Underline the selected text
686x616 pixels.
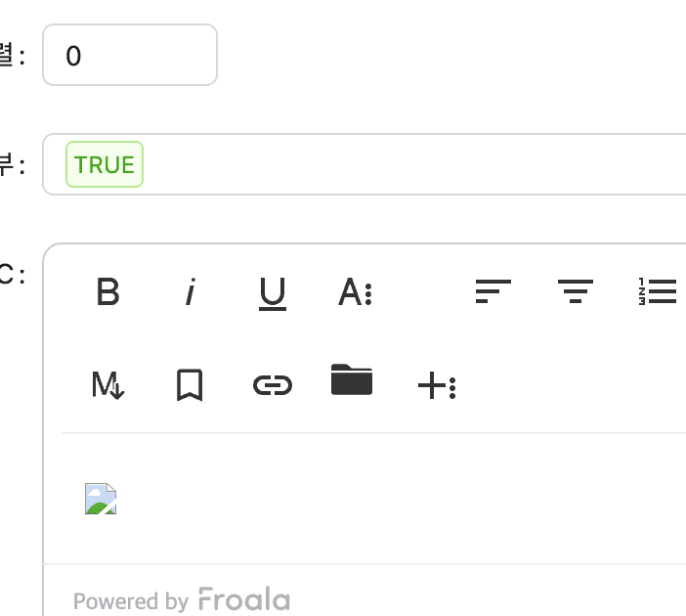(273, 291)
